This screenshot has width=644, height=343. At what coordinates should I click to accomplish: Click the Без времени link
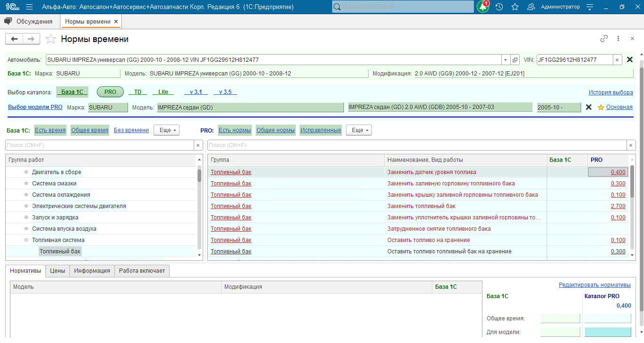tap(131, 130)
